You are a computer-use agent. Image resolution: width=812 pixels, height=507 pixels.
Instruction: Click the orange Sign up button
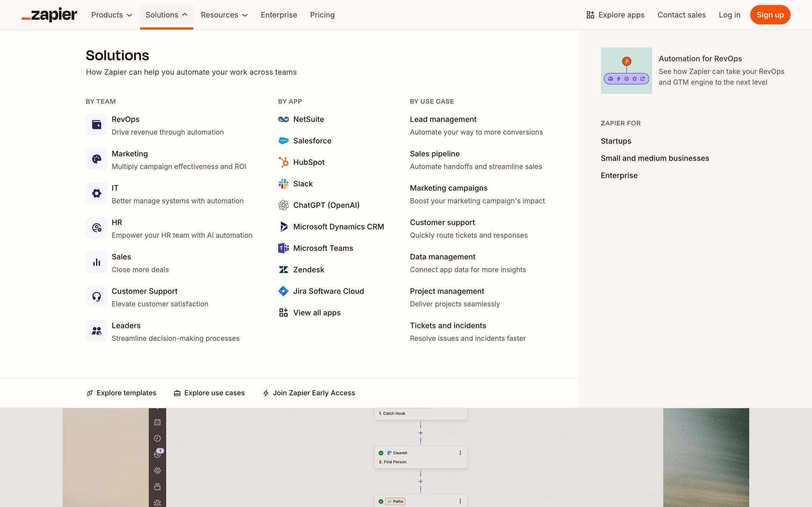[770, 15]
